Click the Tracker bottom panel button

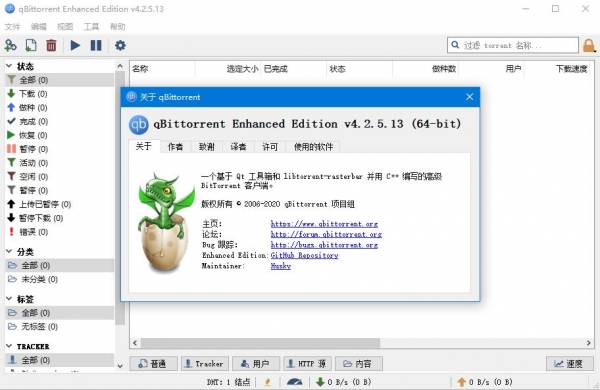(205, 364)
